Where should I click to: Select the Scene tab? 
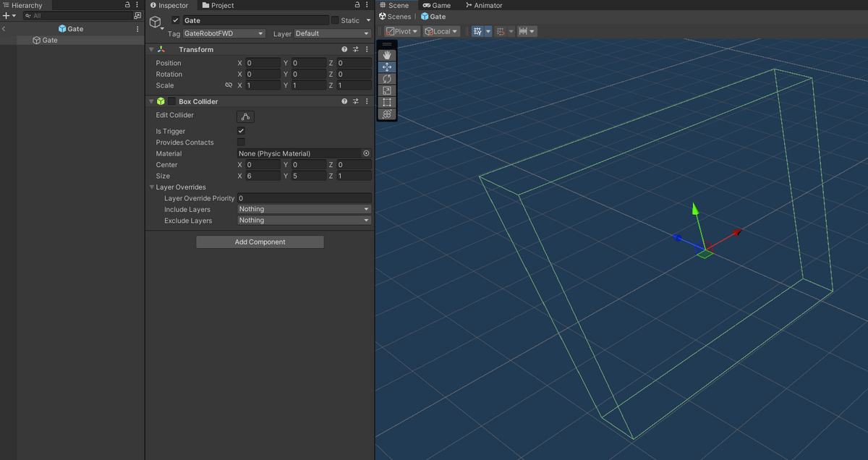click(x=395, y=5)
